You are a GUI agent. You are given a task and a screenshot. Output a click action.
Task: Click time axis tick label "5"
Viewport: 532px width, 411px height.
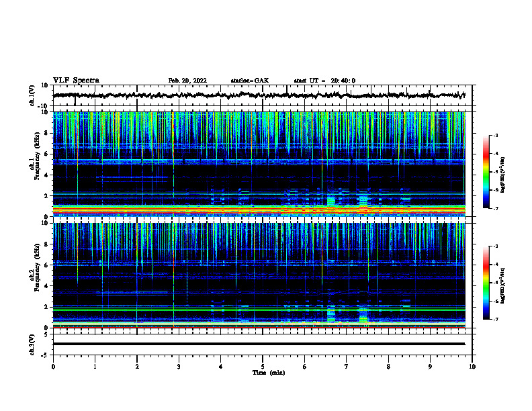click(x=263, y=367)
